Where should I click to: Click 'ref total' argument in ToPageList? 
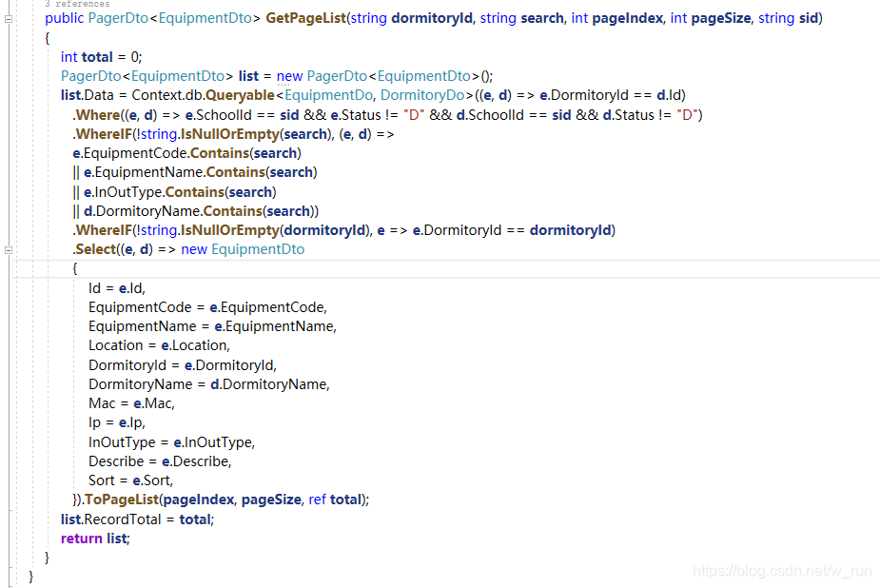(x=335, y=500)
